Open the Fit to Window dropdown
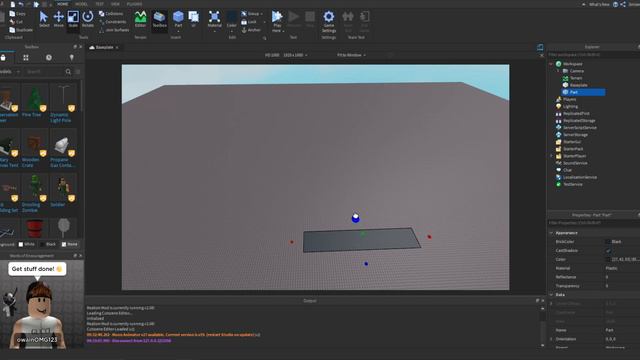The image size is (640, 360). tap(351, 55)
